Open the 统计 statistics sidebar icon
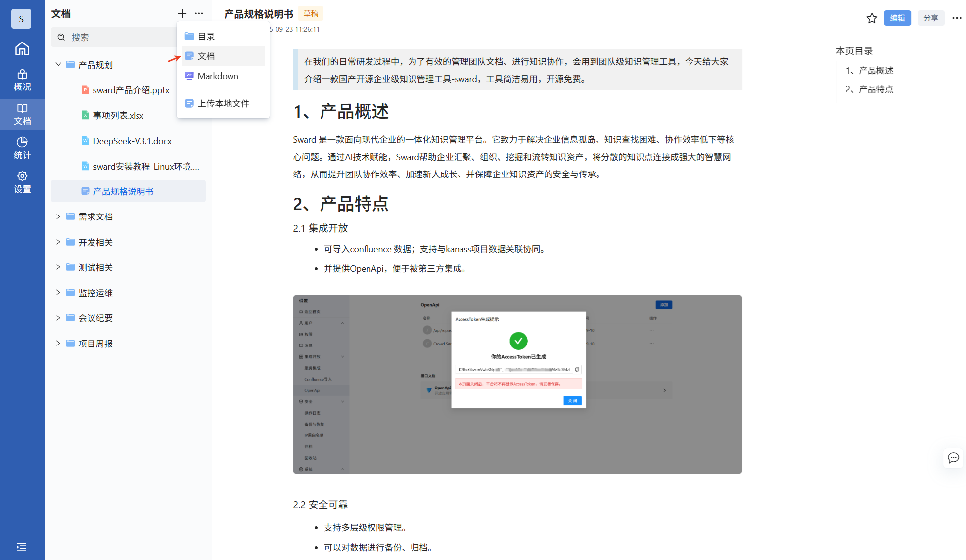 click(22, 148)
